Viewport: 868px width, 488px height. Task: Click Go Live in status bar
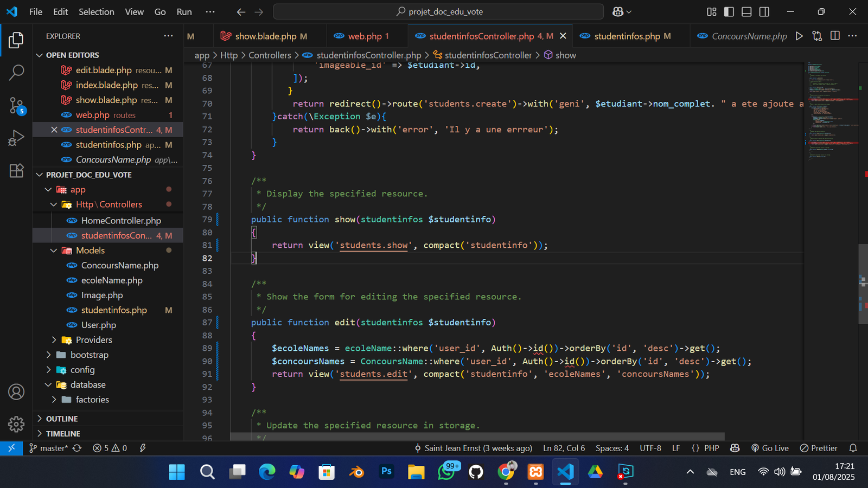(770, 448)
